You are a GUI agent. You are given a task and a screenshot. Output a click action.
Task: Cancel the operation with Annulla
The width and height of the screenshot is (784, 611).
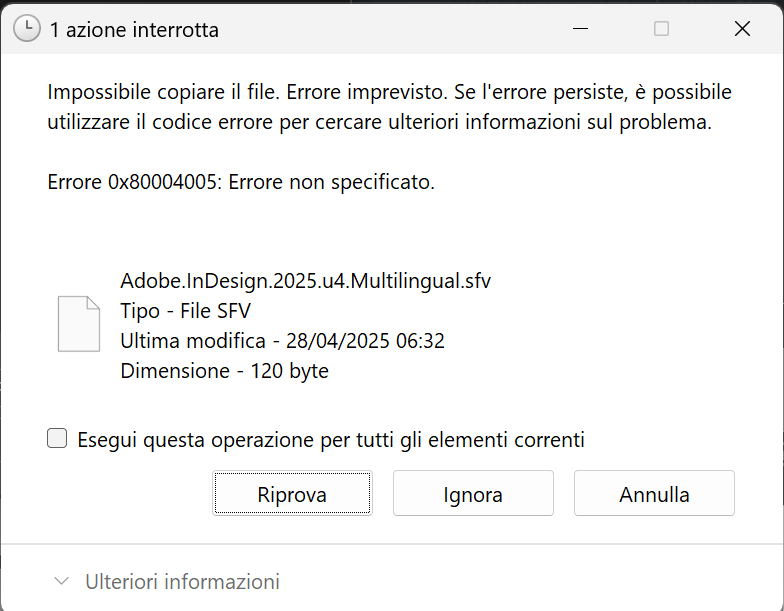(654, 493)
